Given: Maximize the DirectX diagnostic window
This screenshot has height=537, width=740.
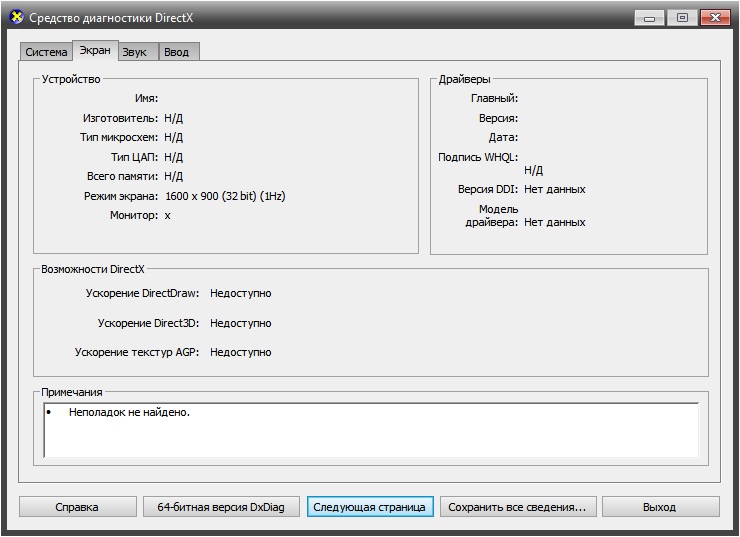Looking at the screenshot, I should [x=682, y=18].
